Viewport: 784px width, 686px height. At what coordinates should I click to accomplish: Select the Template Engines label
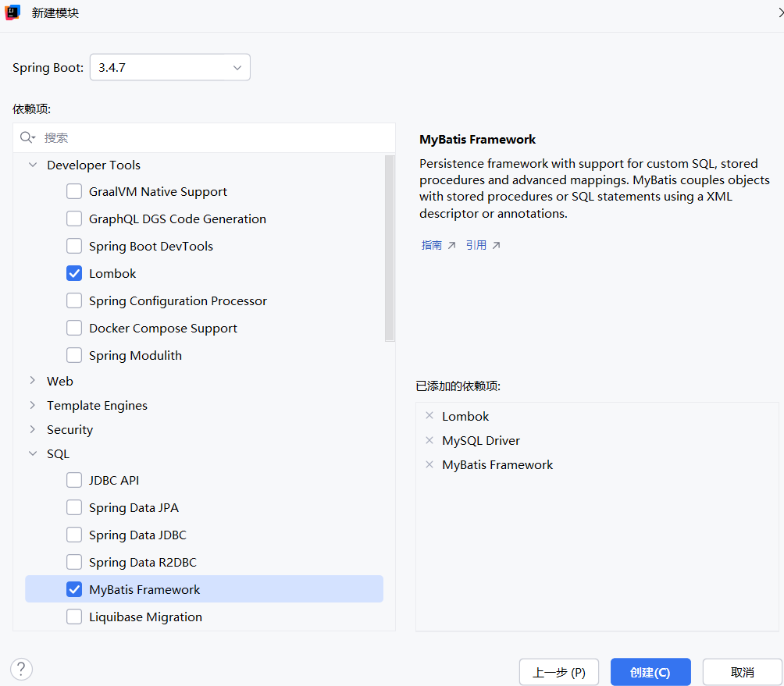(97, 405)
